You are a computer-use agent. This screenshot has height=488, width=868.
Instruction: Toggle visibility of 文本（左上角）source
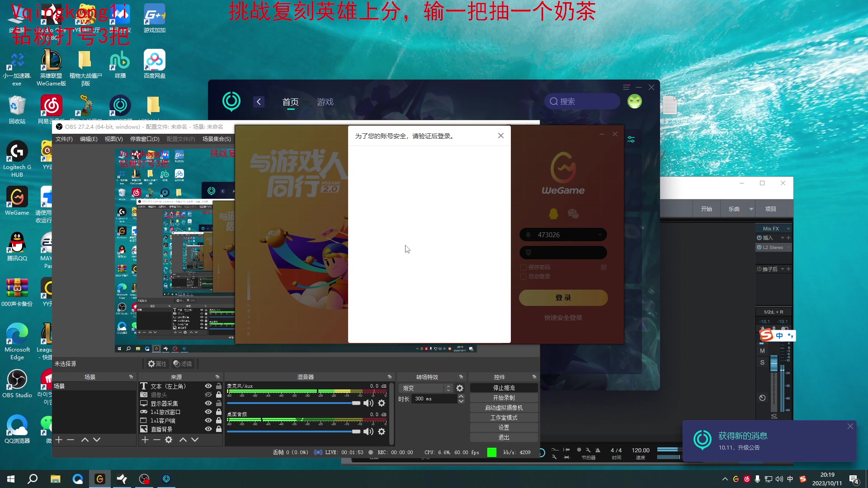(208, 386)
